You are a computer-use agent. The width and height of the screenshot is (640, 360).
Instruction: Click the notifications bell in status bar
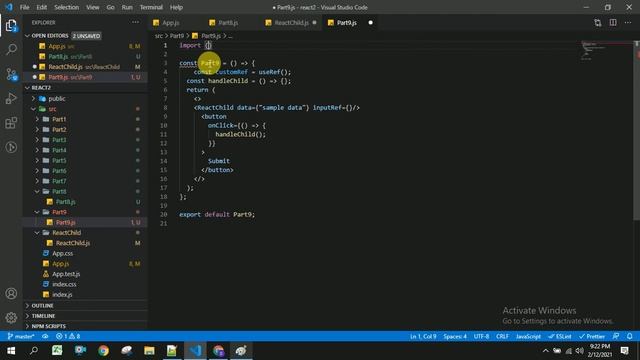(630, 336)
